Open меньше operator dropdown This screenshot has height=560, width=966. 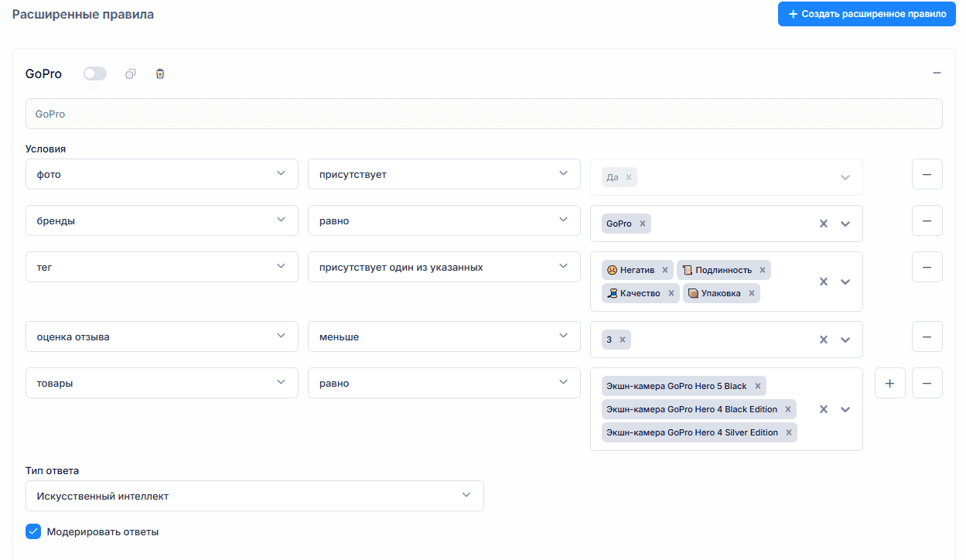click(444, 336)
